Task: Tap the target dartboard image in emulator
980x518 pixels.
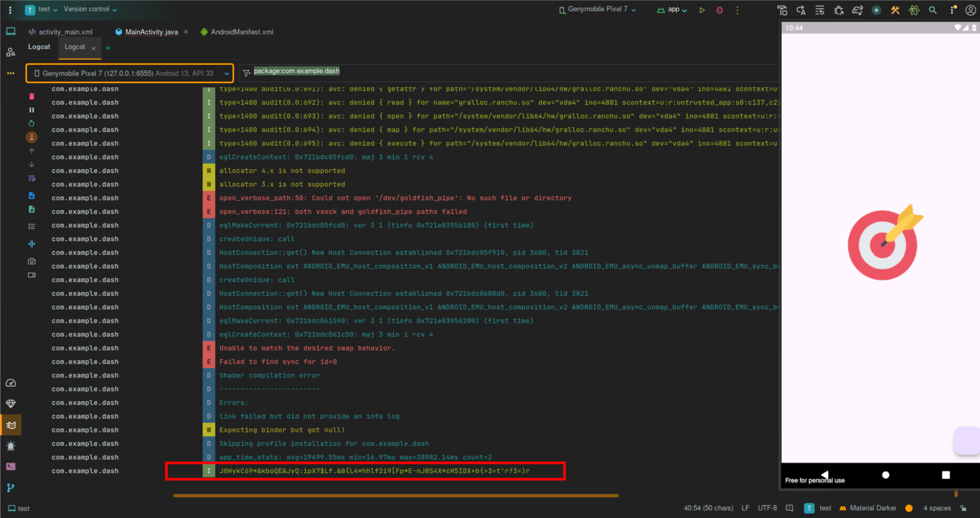Action: (x=885, y=242)
